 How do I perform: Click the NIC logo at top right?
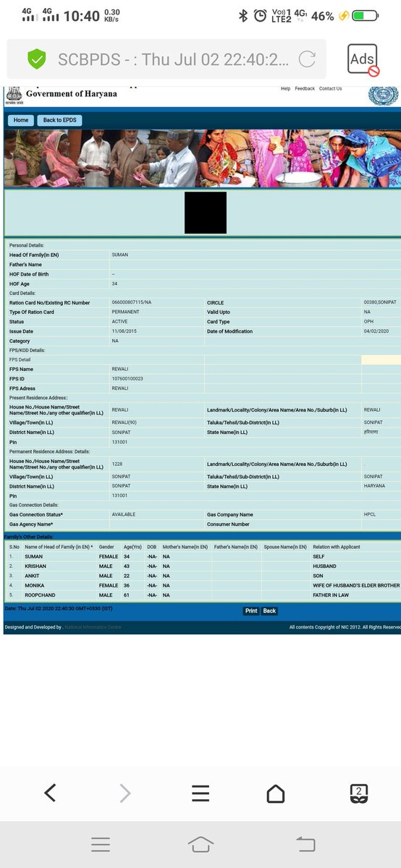[383, 96]
